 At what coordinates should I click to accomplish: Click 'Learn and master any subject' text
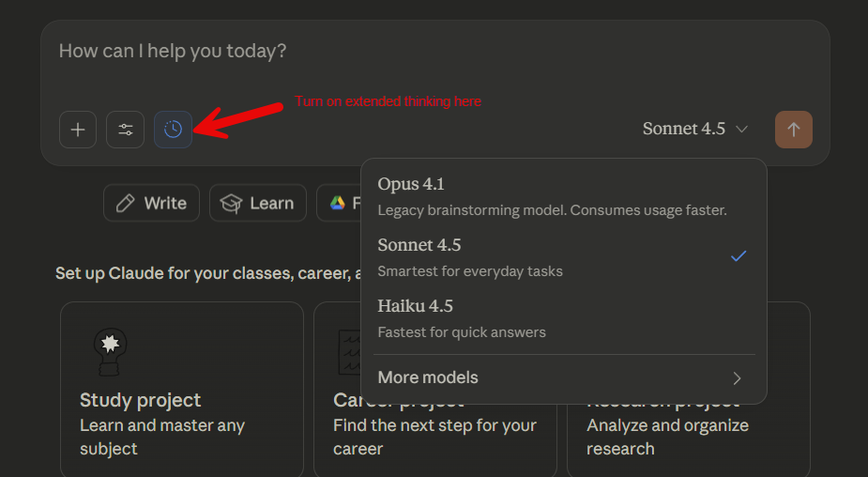162,438
